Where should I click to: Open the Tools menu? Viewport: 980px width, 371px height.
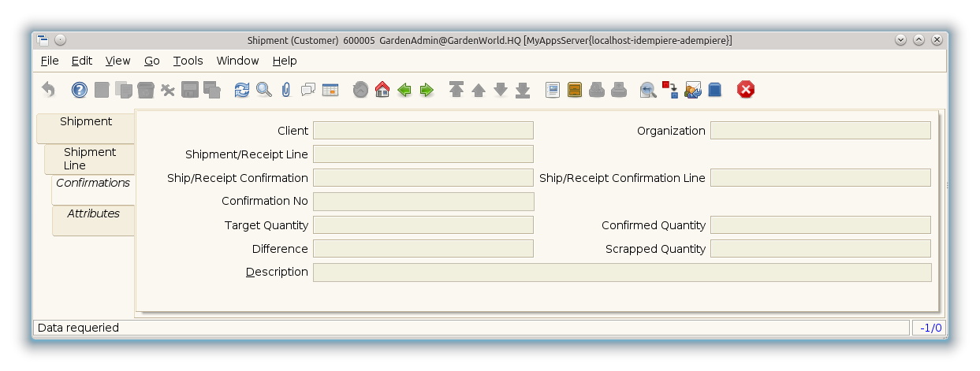188,61
